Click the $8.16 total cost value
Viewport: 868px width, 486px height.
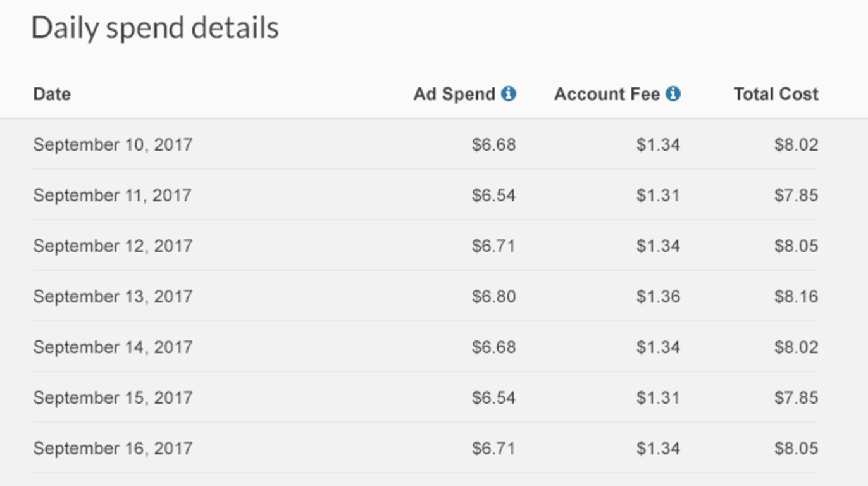(x=797, y=297)
